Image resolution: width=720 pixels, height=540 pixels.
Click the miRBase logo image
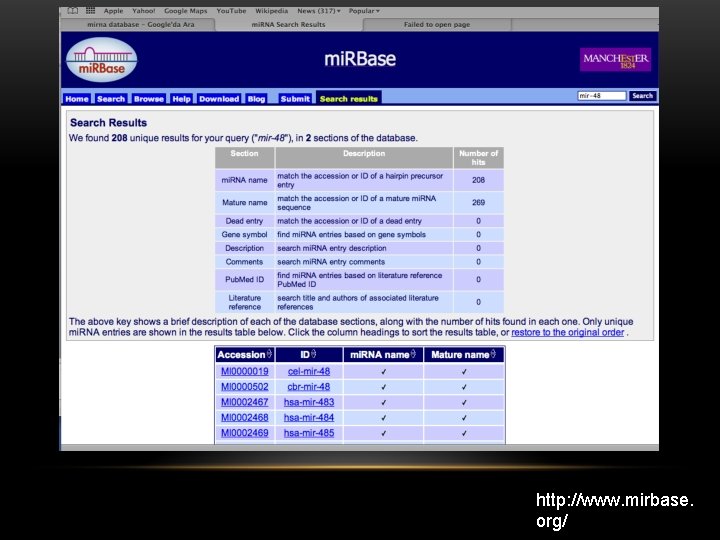pyautogui.click(x=101, y=60)
